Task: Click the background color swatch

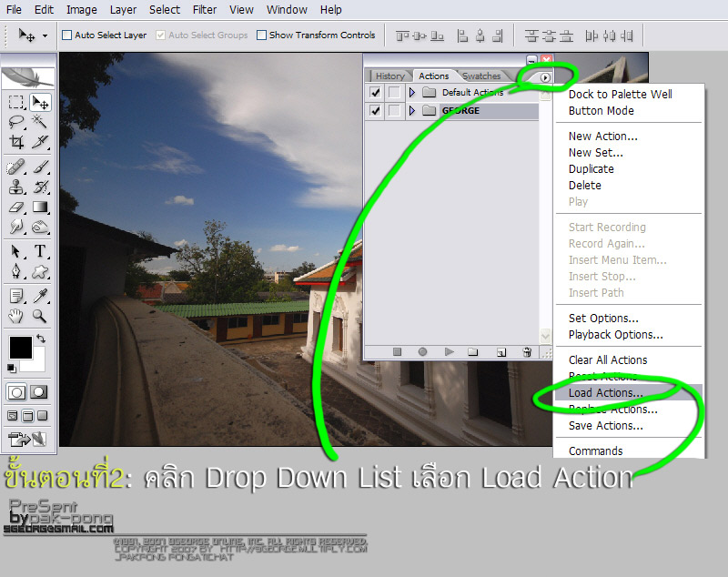Action: point(36,363)
